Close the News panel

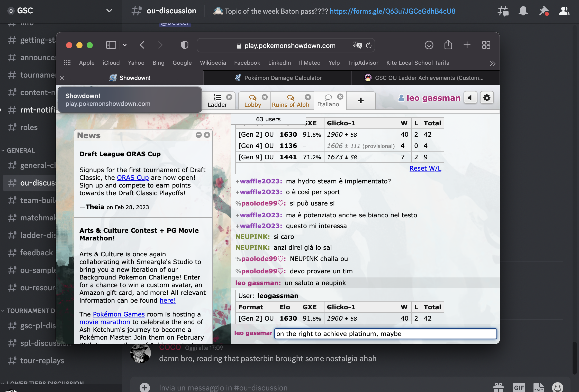207,135
